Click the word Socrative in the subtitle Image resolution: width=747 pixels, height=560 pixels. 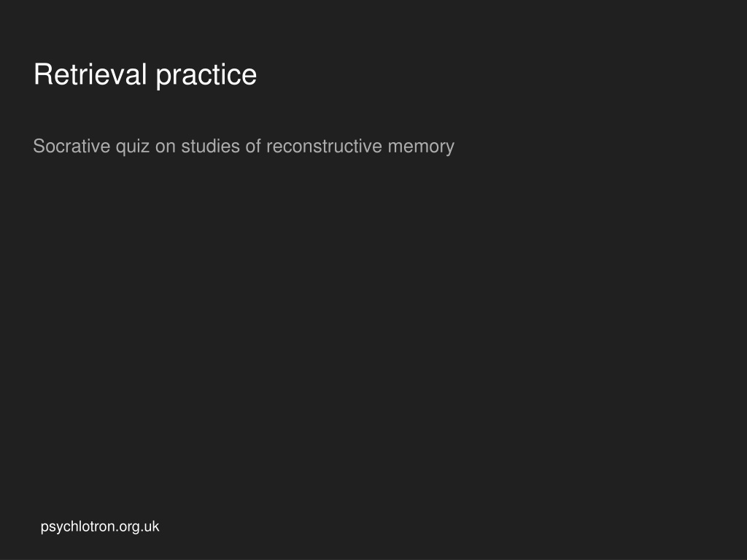pos(71,146)
